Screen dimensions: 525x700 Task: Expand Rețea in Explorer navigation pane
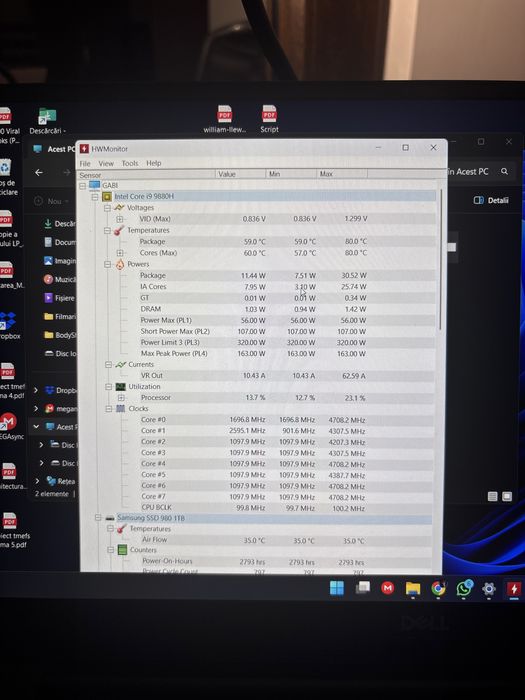click(37, 481)
